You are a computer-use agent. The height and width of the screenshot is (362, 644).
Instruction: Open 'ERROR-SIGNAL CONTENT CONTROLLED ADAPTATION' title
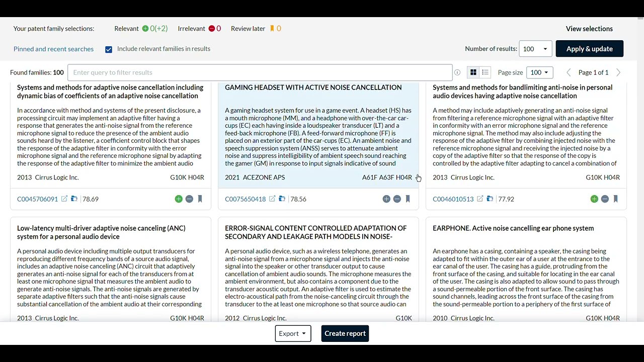coord(316,232)
